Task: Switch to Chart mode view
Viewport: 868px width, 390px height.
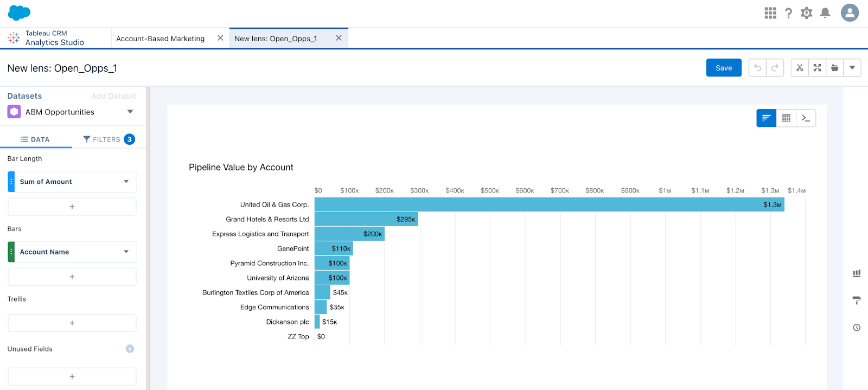Action: [767, 118]
